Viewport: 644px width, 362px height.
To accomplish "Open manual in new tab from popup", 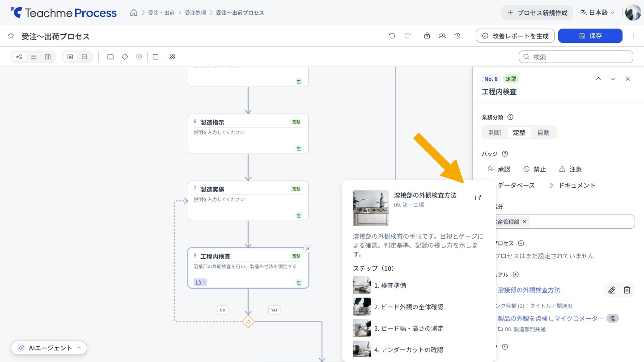I will tap(478, 198).
